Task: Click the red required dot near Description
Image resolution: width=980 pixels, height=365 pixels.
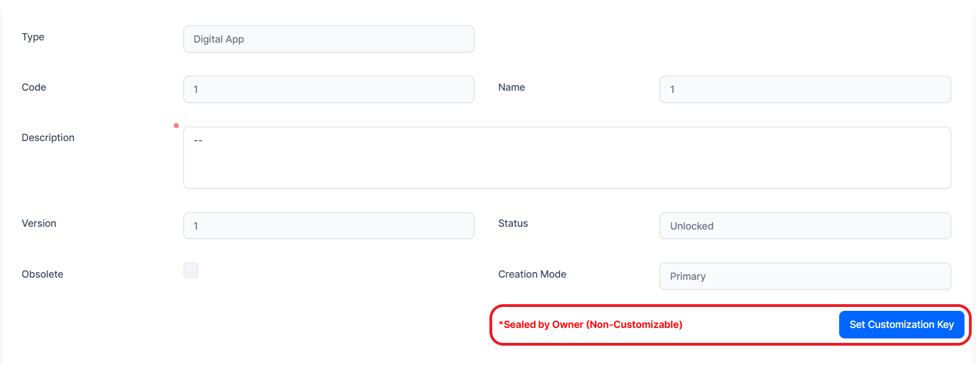Action: point(176,126)
